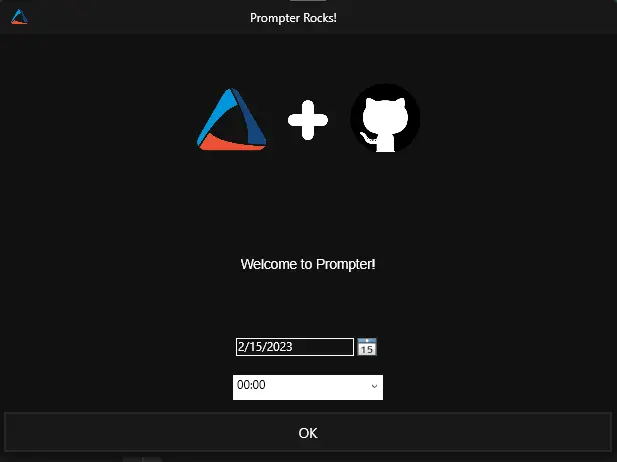
Task: Focus the date field showing 2/15/2023
Action: point(295,347)
